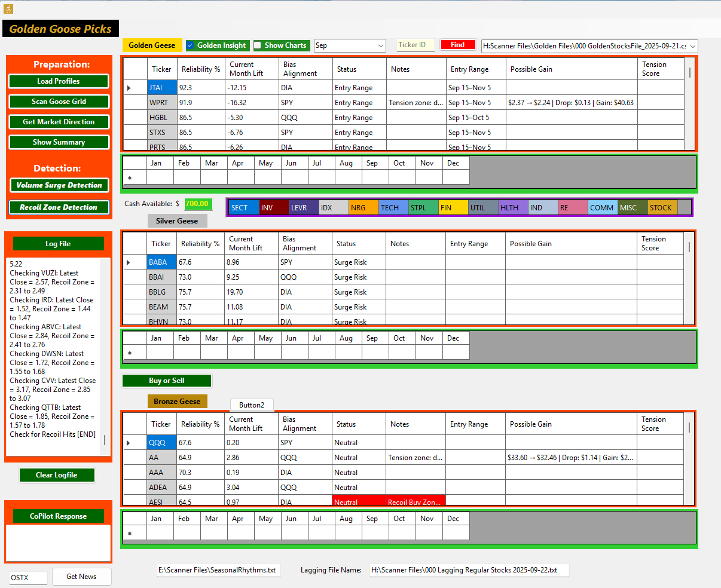The height and width of the screenshot is (588, 721).
Task: Select the INV dark red swatch
Action: [274, 208]
